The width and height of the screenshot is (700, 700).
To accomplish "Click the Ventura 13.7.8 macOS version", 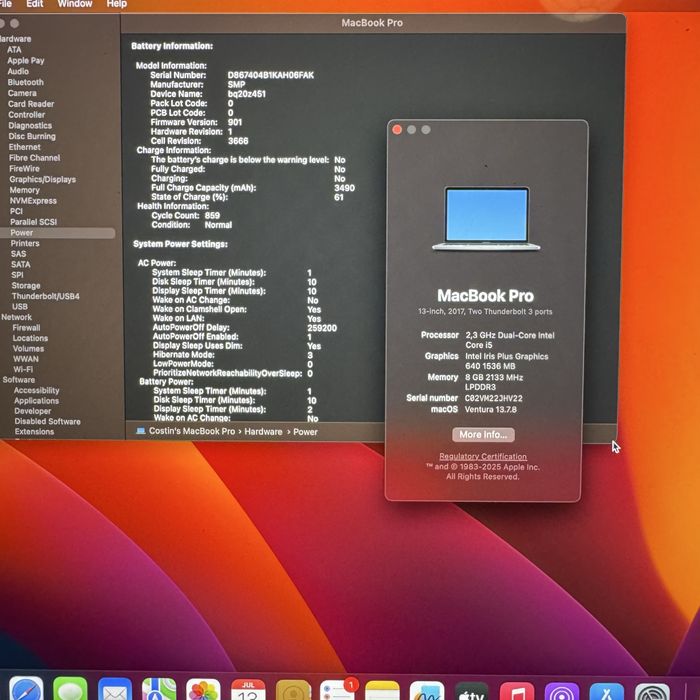I will (491, 409).
